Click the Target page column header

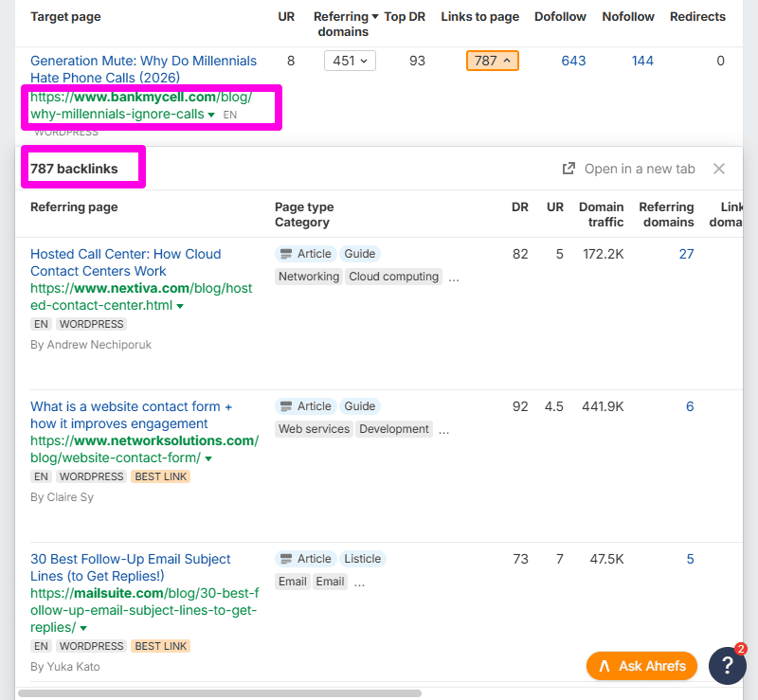click(x=65, y=17)
